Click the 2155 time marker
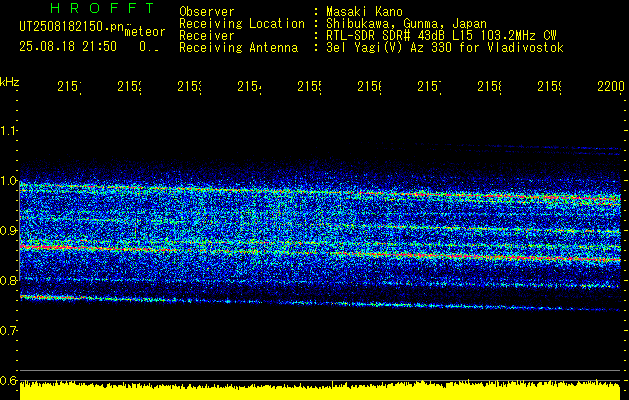629x400 pixels. point(309,87)
